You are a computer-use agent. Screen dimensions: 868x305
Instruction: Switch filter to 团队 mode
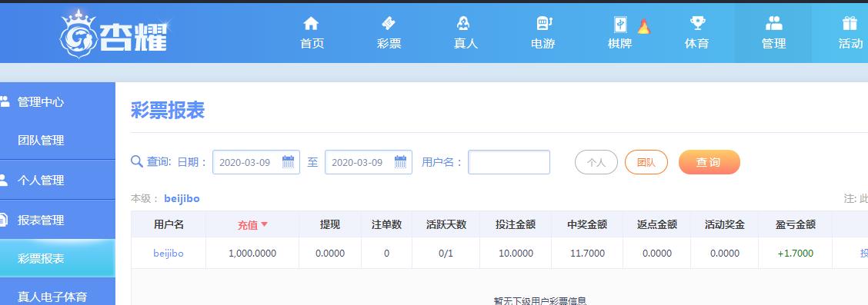click(x=646, y=162)
